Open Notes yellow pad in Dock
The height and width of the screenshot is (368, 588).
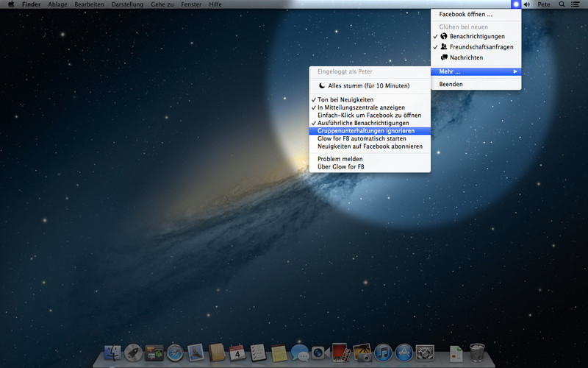pyautogui.click(x=279, y=353)
